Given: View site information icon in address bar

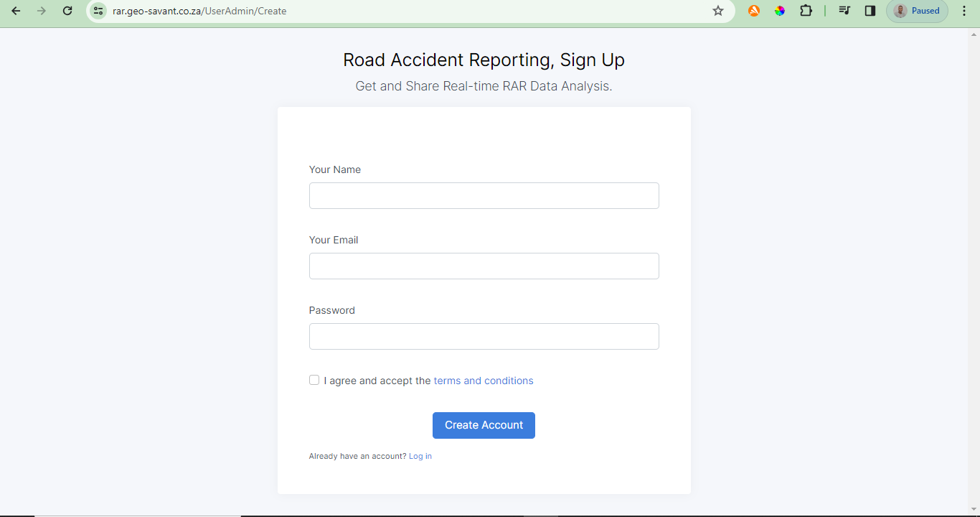Looking at the screenshot, I should point(98,11).
